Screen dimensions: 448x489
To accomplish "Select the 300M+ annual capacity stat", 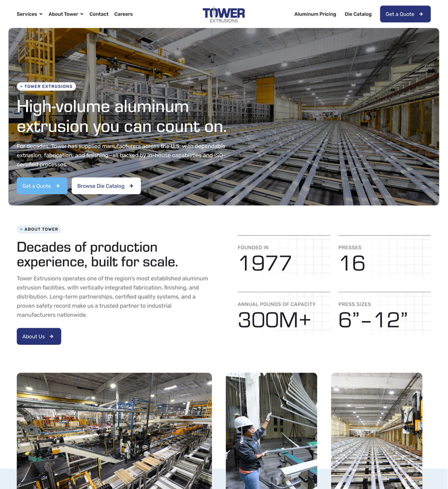I will click(284, 313).
